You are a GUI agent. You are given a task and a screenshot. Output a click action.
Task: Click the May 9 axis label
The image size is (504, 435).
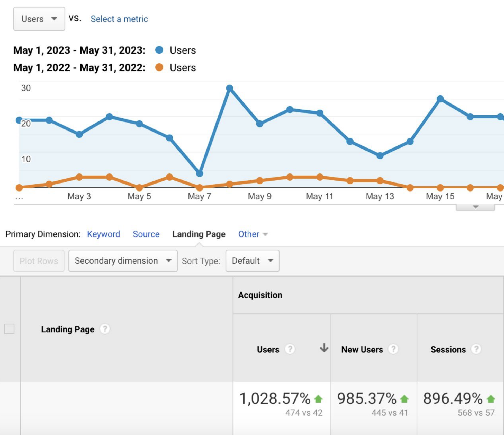[259, 196]
